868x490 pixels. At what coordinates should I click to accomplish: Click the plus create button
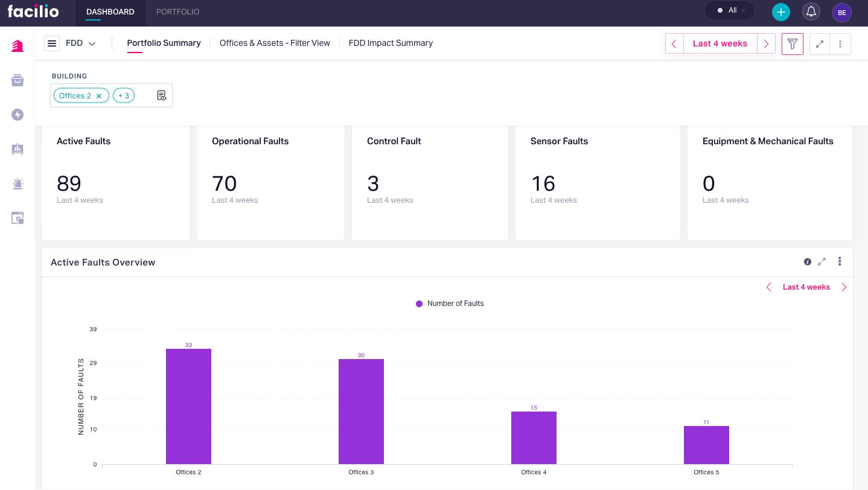tap(780, 12)
